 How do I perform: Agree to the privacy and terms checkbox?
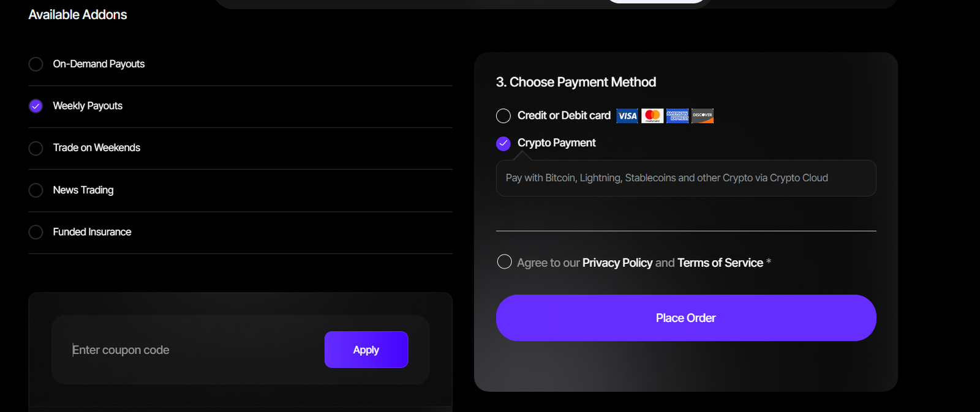[504, 262]
